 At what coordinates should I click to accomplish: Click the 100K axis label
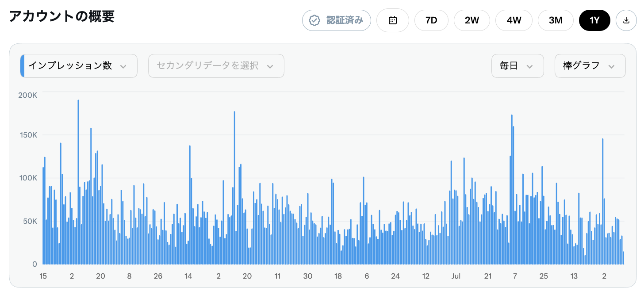27,178
